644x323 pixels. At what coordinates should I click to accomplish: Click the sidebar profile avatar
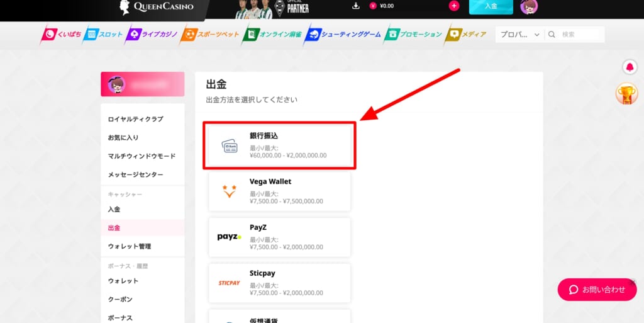116,84
